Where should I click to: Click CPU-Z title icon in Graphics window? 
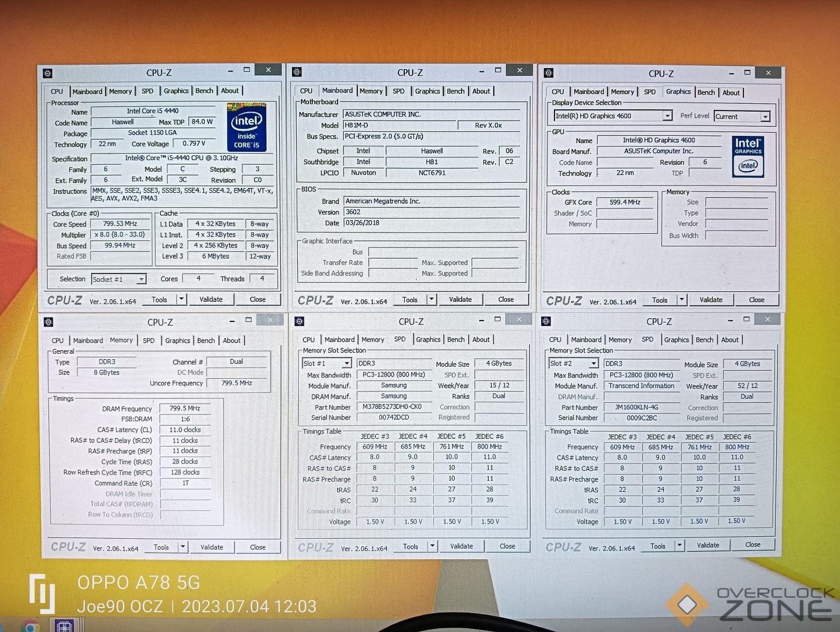point(549,73)
